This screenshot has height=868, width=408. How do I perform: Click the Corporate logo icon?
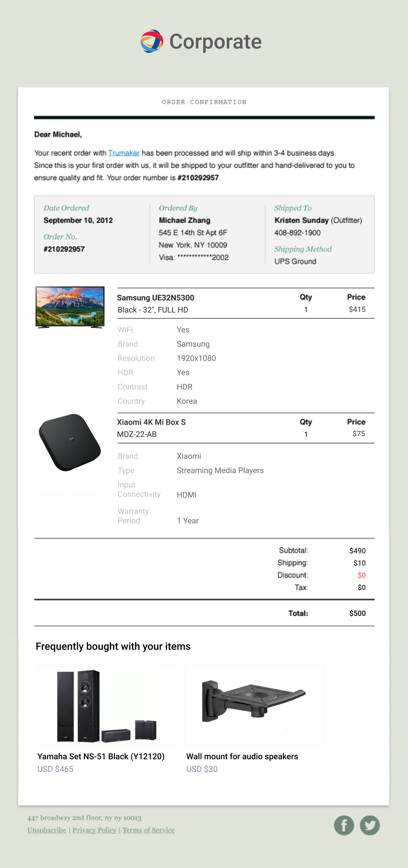pyautogui.click(x=152, y=41)
